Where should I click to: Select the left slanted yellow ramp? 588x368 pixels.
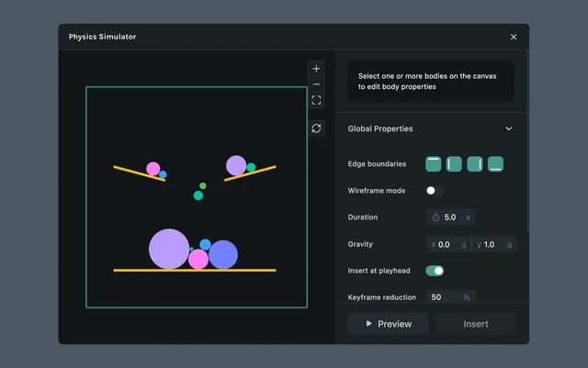click(139, 173)
